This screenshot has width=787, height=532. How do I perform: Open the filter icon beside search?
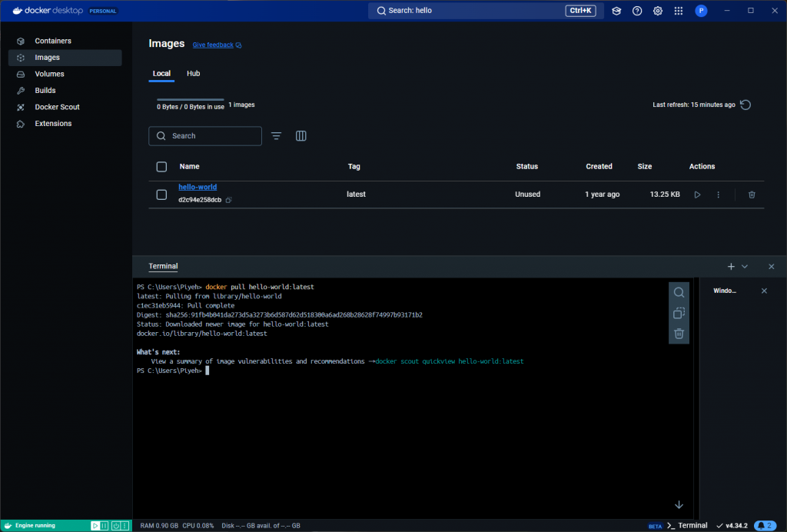coord(276,136)
